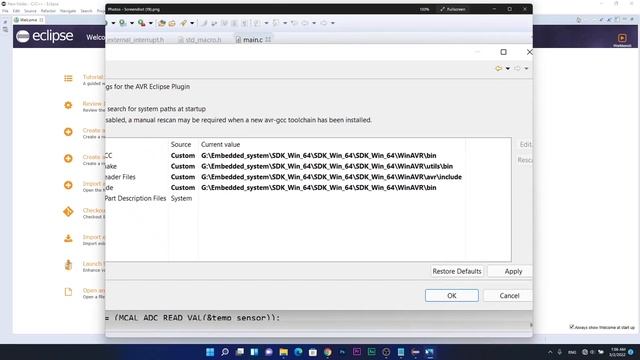Click the Apply button
640x360 pixels.
point(510,271)
